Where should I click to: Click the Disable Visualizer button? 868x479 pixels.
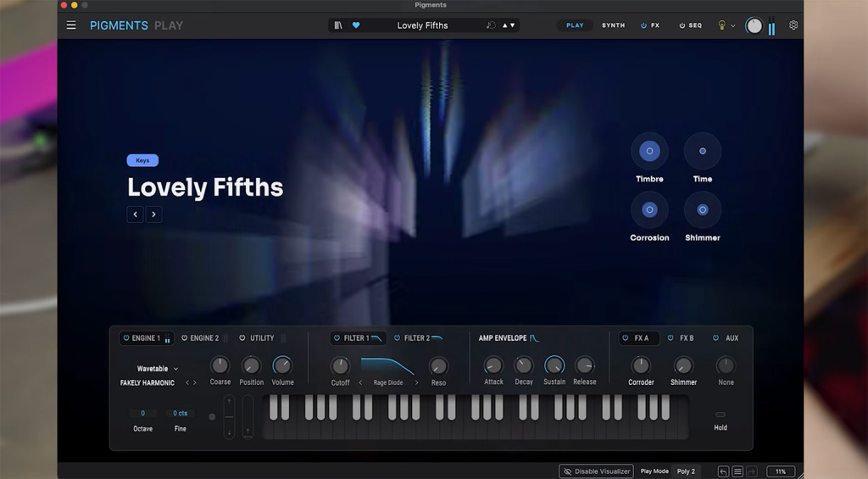pyautogui.click(x=596, y=471)
